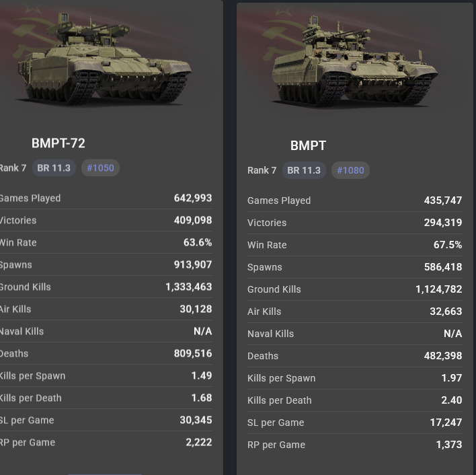Select BR 11.3 badge on BMPT card
Image resolution: width=476 pixels, height=475 pixels.
[x=304, y=170]
